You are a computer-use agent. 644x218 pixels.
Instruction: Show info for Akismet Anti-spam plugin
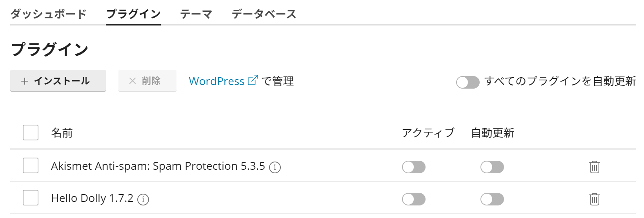(275, 167)
